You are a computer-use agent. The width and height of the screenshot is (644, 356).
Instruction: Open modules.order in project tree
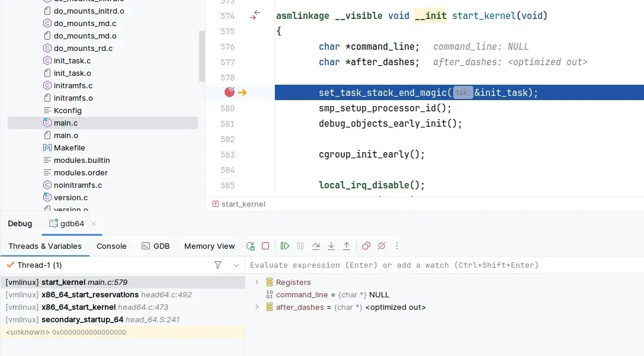(x=81, y=172)
